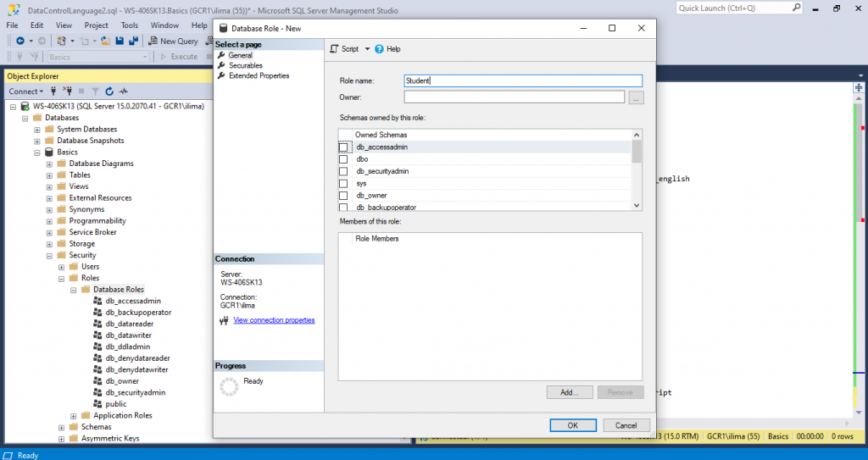Click the Script icon in dialog toolbar
868x460 pixels.
coord(334,49)
